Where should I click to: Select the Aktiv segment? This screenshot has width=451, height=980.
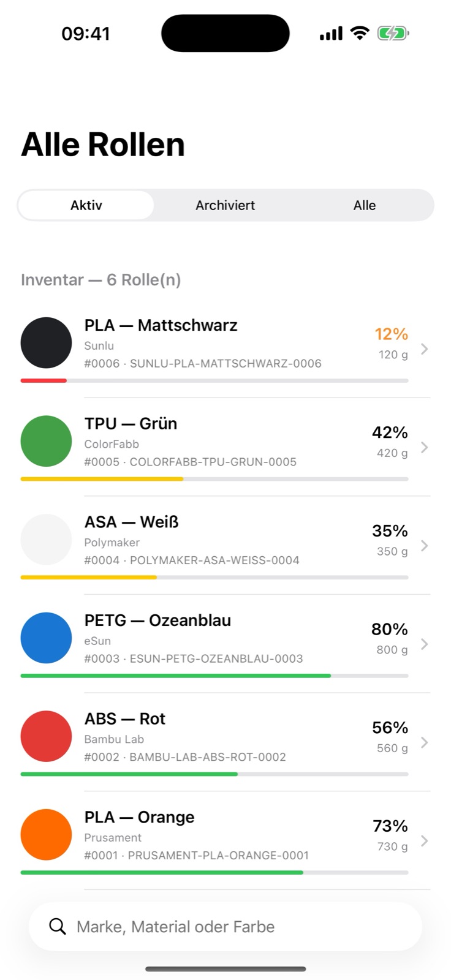pyautogui.click(x=86, y=205)
